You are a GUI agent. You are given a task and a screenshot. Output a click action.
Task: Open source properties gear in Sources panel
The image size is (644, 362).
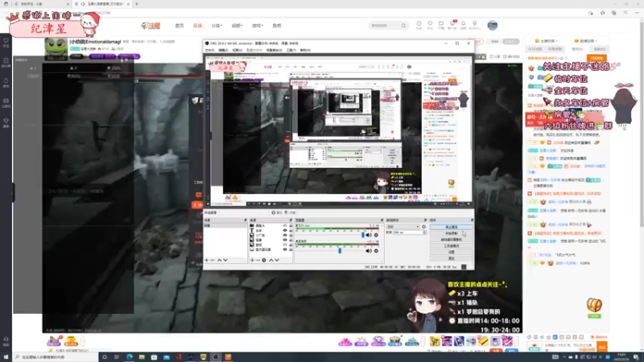264,260
